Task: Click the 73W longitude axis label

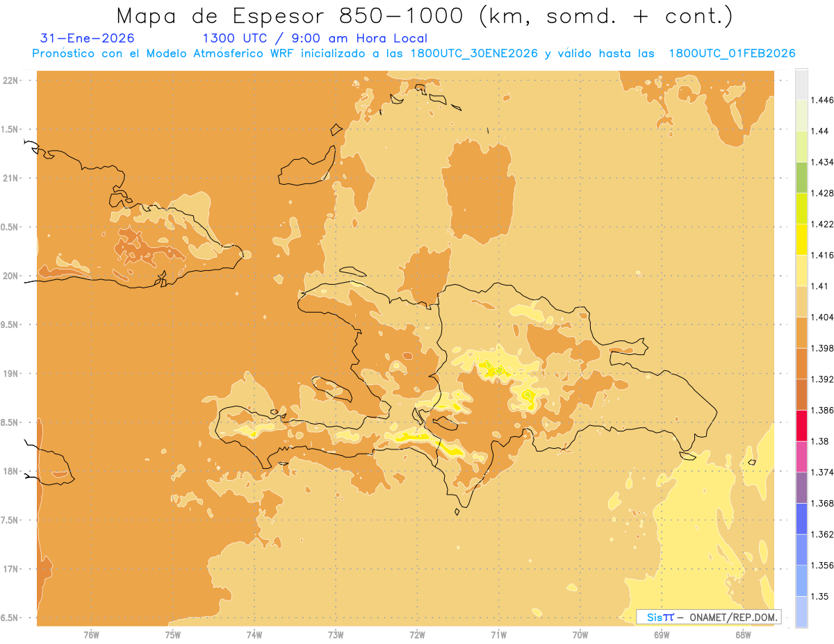Action: 336,635
